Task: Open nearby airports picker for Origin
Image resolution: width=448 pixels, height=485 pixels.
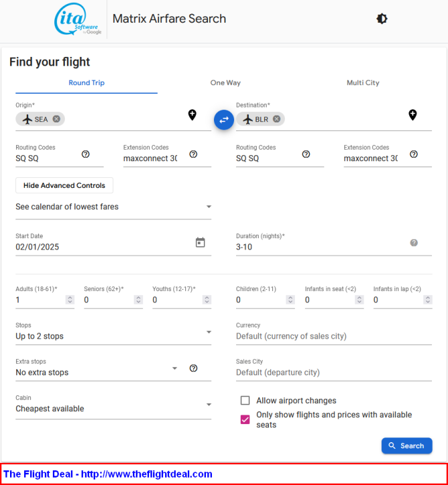Action: pos(193,115)
